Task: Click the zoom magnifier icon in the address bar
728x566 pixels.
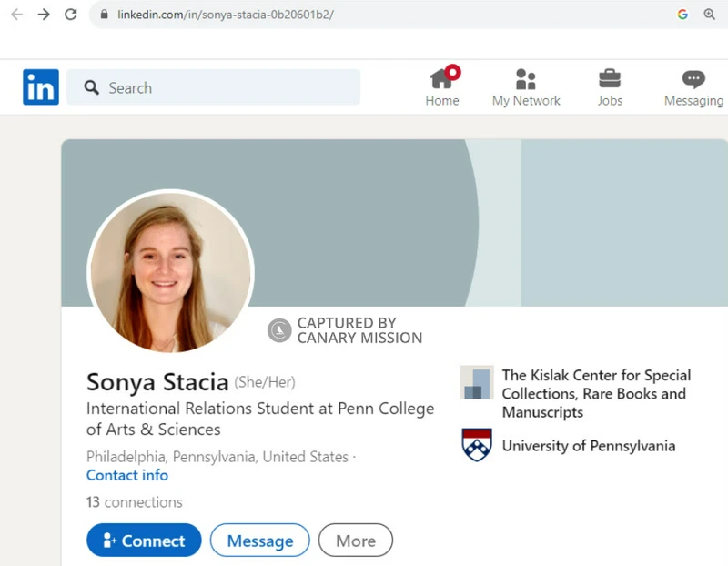Action: coord(710,15)
